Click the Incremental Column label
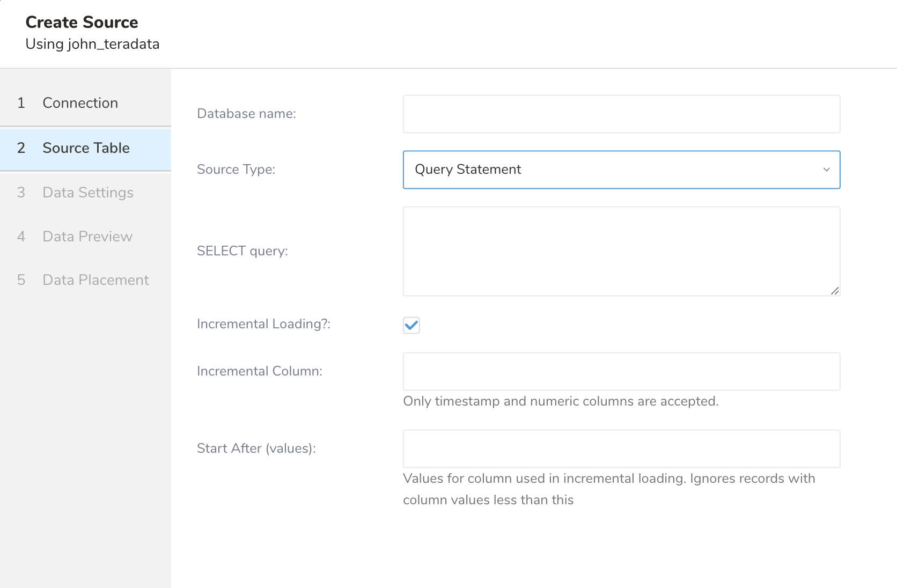 pos(260,371)
